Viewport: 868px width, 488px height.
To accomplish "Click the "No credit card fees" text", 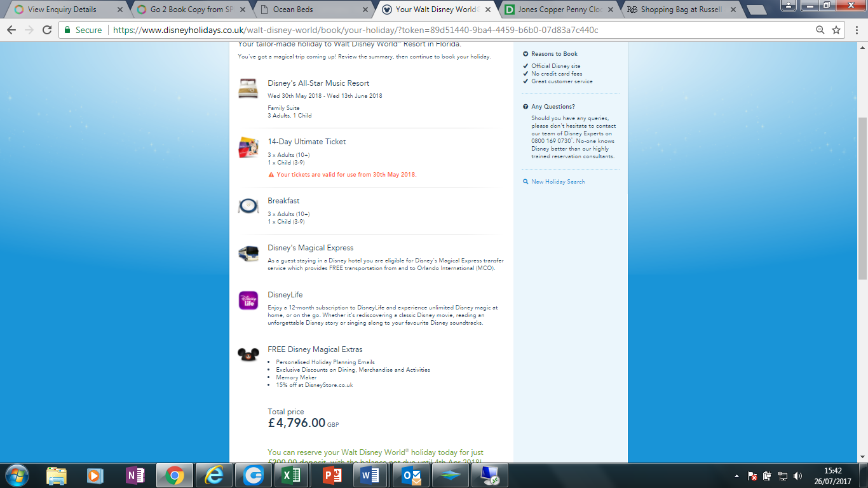I will click(557, 74).
